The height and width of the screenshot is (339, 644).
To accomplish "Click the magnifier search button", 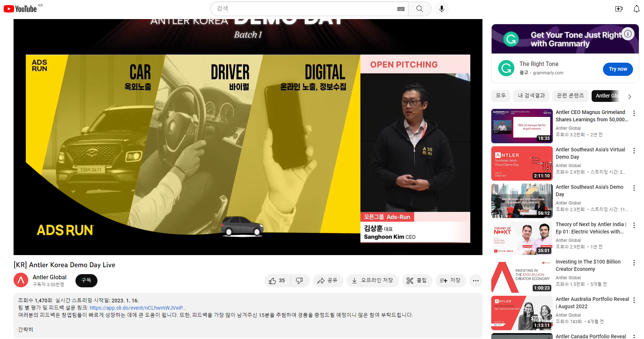I will point(419,9).
